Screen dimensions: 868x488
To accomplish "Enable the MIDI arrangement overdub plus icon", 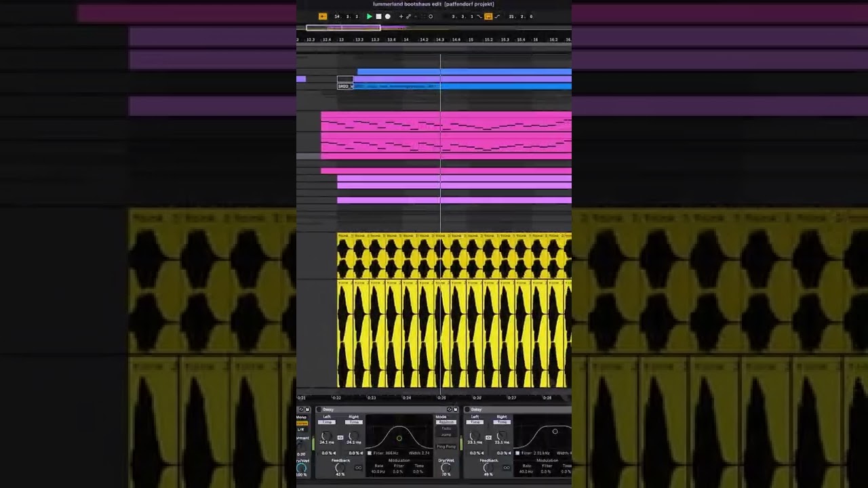I will click(x=401, y=16).
